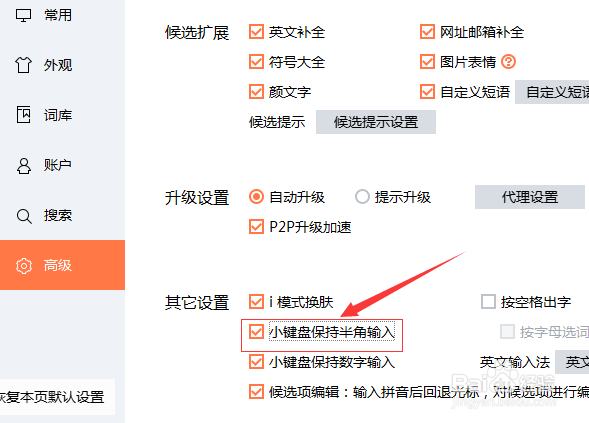The width and height of the screenshot is (589, 423).
Task: Select the 搜索 magnifier icon
Action: coord(24,216)
